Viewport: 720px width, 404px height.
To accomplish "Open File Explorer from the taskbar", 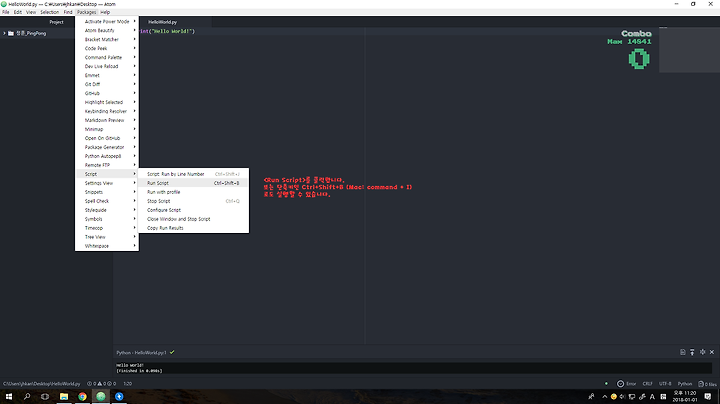I will (x=64, y=396).
